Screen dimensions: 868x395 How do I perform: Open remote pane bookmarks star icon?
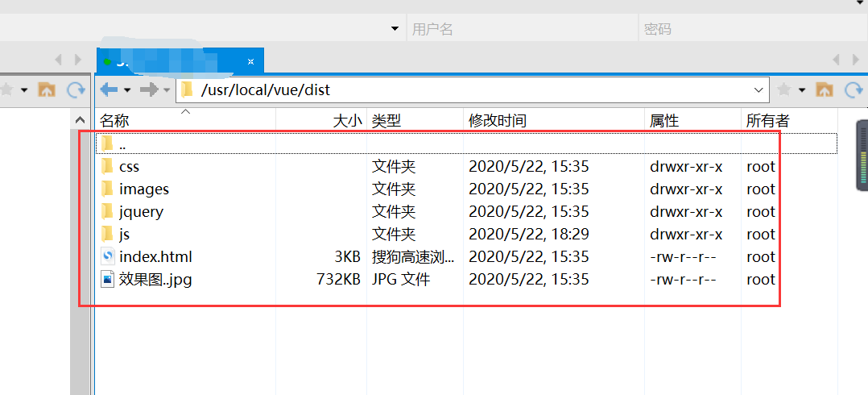coord(784,89)
